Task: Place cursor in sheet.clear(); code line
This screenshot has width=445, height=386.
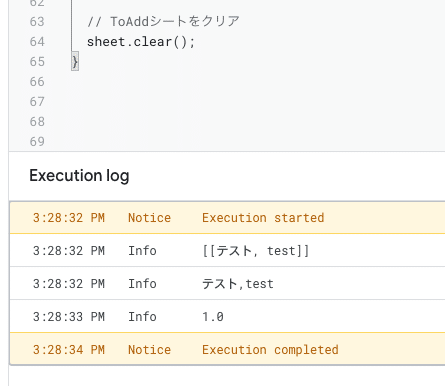Action: click(141, 42)
